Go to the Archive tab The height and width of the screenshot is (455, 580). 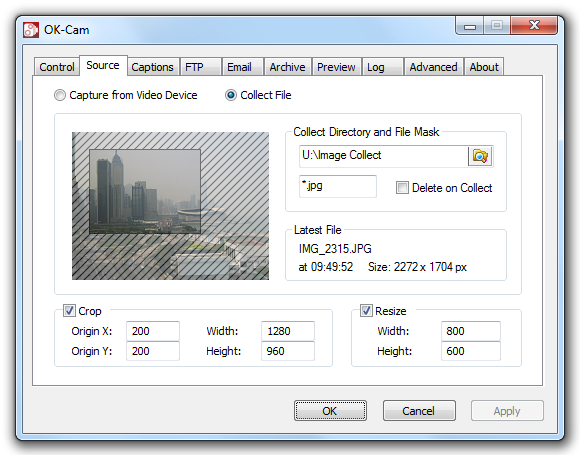coord(288,67)
